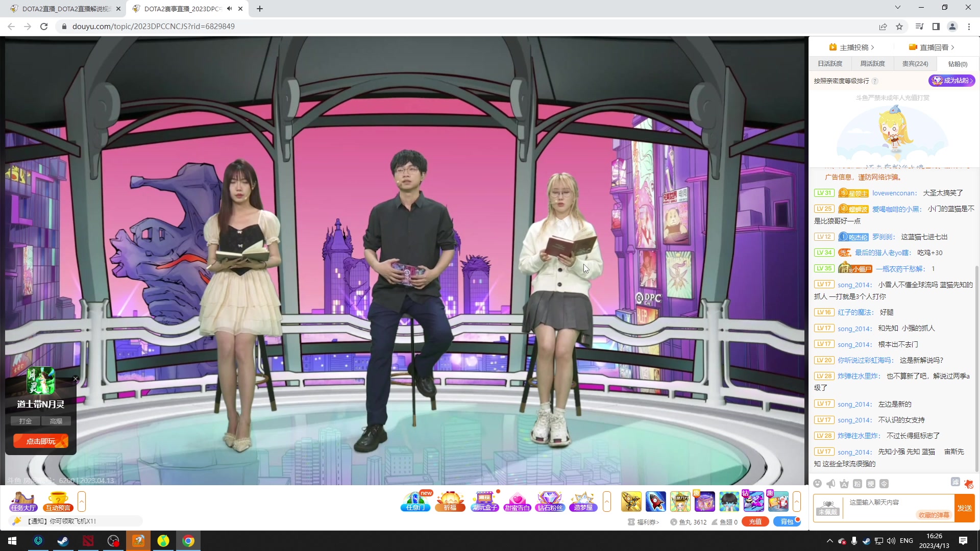The height and width of the screenshot is (551, 980).
Task: Expand the 福利券 coupons link
Action: pos(644,522)
